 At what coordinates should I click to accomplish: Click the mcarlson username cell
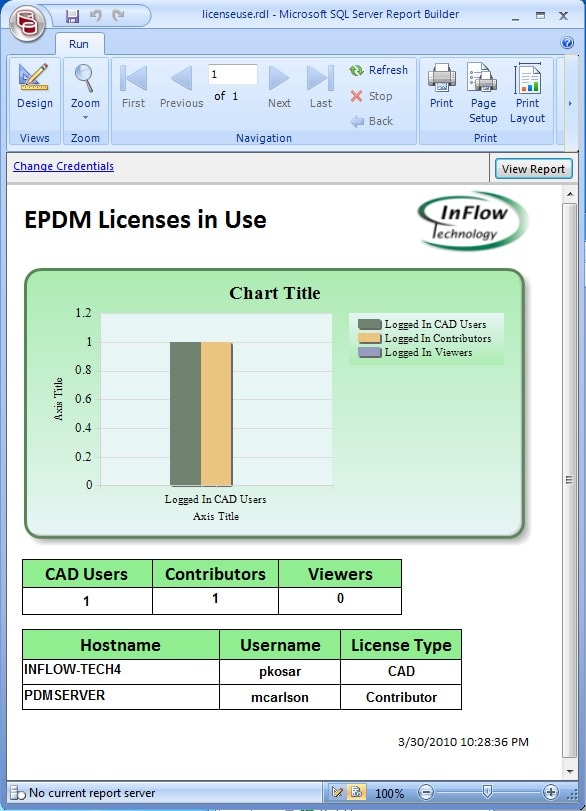tap(280, 697)
